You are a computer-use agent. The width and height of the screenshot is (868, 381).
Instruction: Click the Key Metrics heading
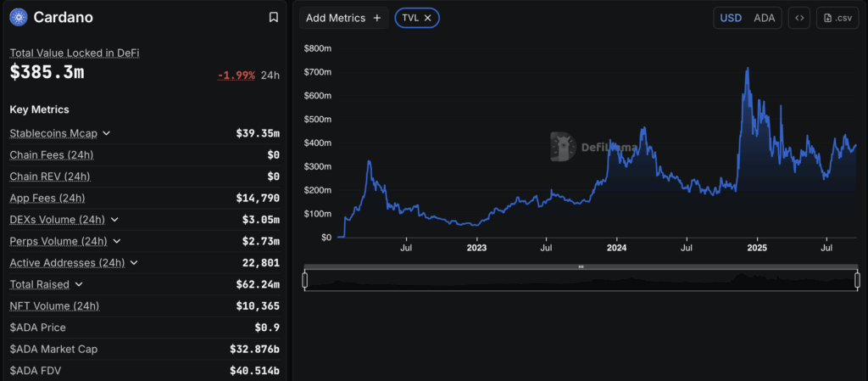(x=39, y=109)
